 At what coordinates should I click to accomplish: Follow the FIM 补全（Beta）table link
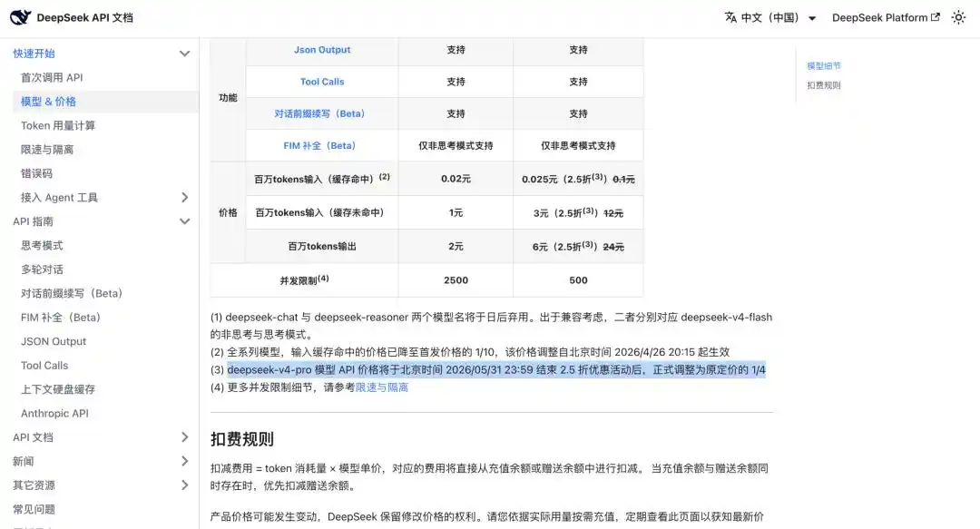click(x=319, y=145)
